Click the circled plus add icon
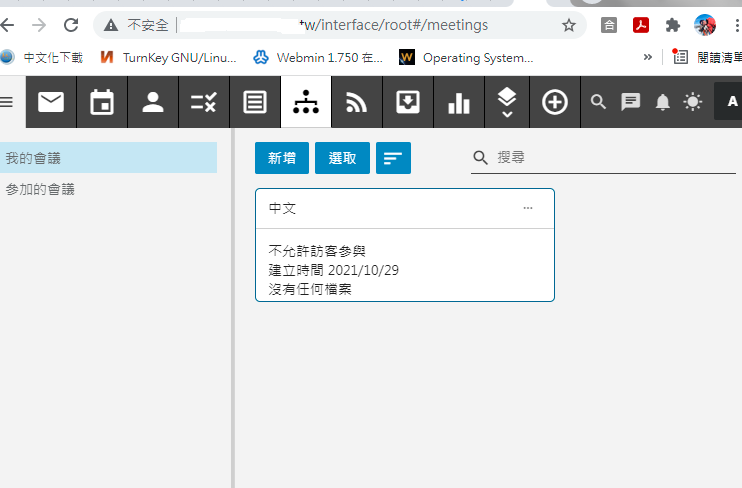 pyautogui.click(x=555, y=102)
